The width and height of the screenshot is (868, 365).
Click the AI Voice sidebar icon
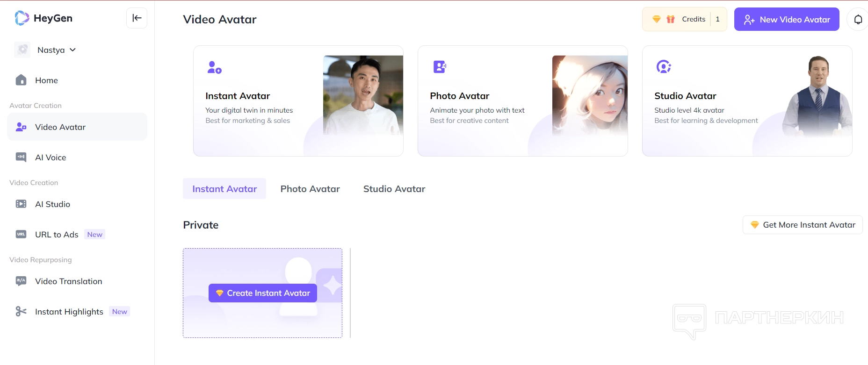coord(21,157)
